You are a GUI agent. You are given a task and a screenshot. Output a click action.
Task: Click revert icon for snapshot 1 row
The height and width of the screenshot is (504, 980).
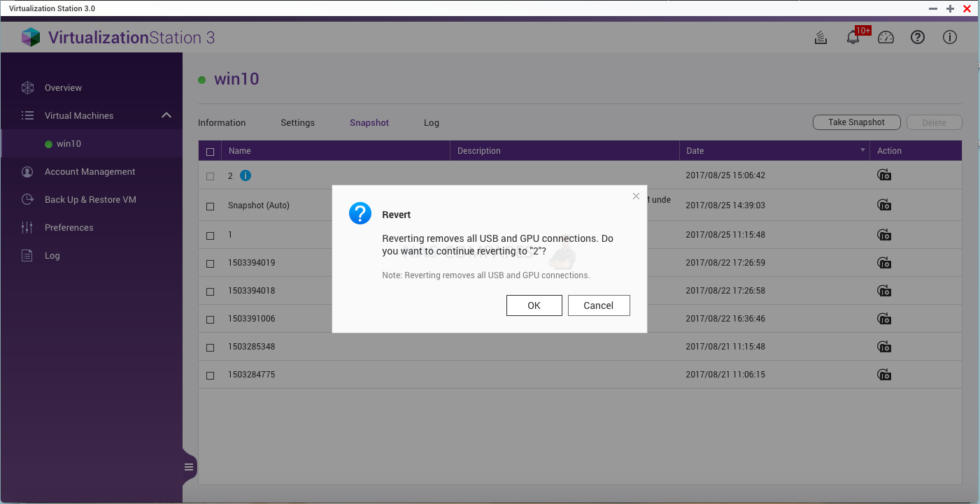click(x=884, y=235)
